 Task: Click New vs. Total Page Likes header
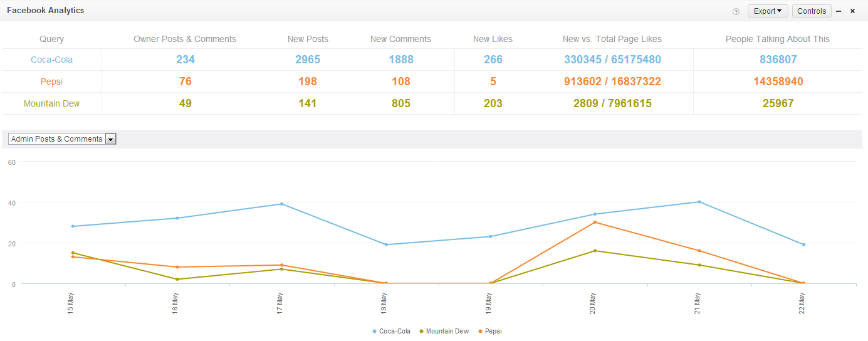612,39
